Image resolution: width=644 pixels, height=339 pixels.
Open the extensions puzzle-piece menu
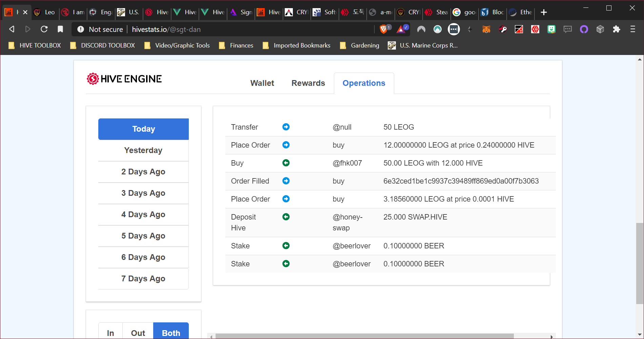coord(617,29)
